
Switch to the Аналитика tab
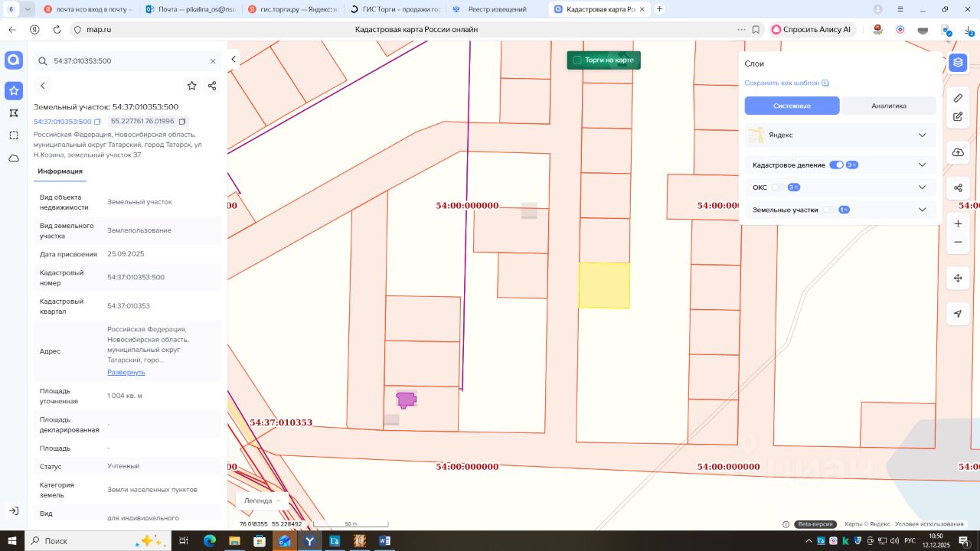[888, 106]
